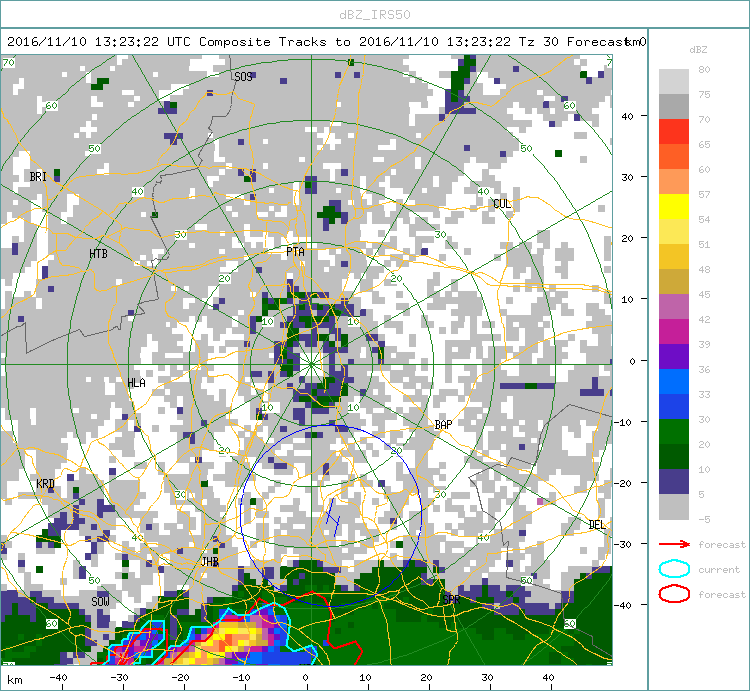Click the SOW station label

[100, 602]
